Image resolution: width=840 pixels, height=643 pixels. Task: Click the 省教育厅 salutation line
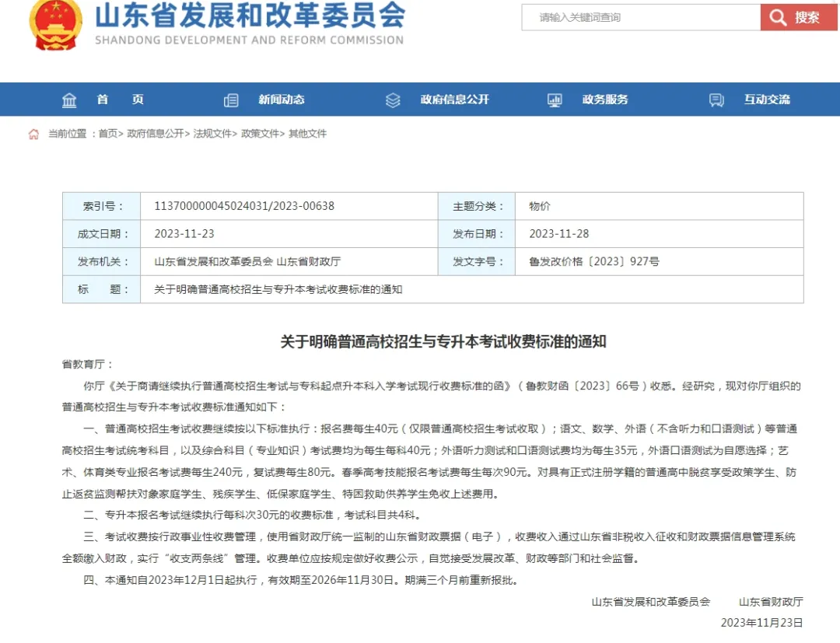[x=88, y=364]
